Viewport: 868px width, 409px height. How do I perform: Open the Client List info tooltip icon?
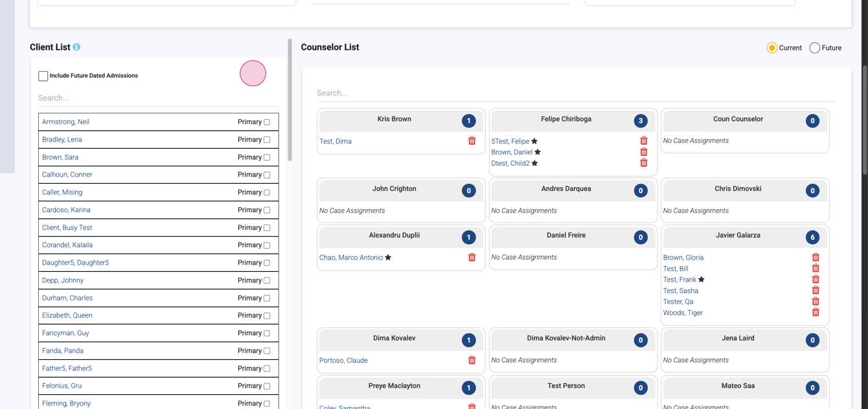[76, 47]
